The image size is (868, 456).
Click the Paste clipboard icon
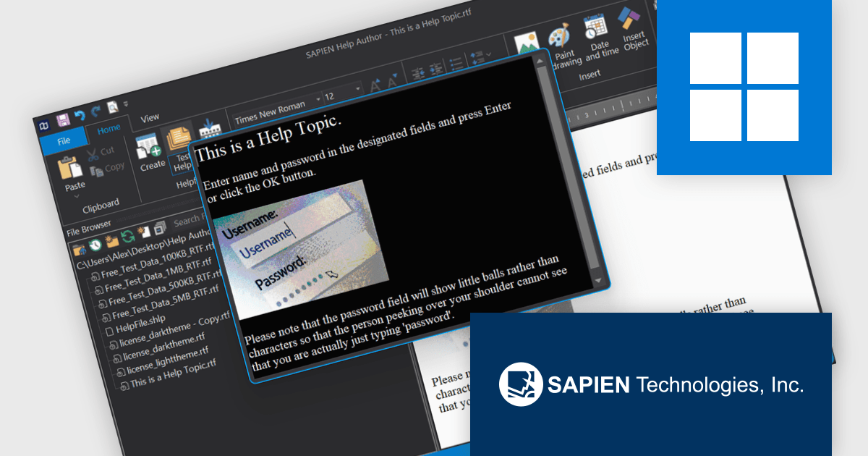[x=71, y=168]
